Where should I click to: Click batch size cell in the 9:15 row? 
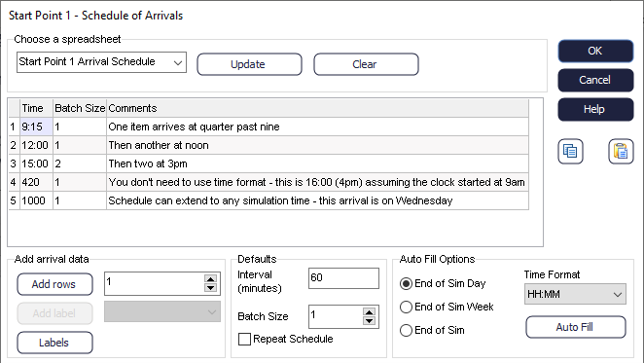point(80,127)
